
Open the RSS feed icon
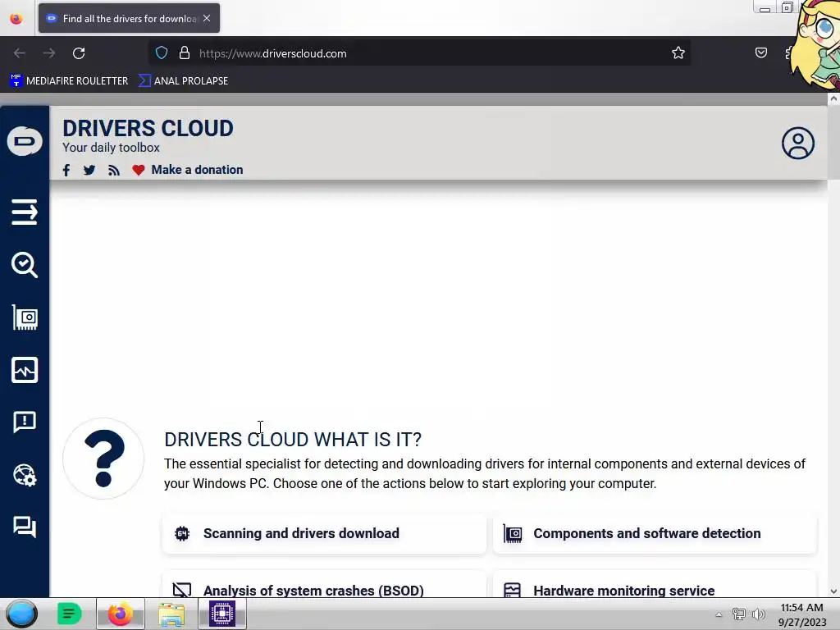pyautogui.click(x=113, y=171)
